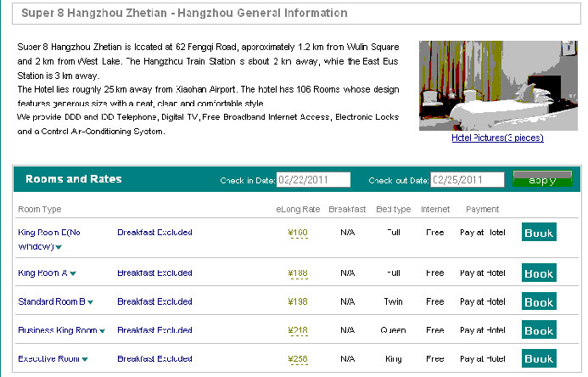
Task: Expand Business King Room dropdown arrow
Action: [x=102, y=331]
